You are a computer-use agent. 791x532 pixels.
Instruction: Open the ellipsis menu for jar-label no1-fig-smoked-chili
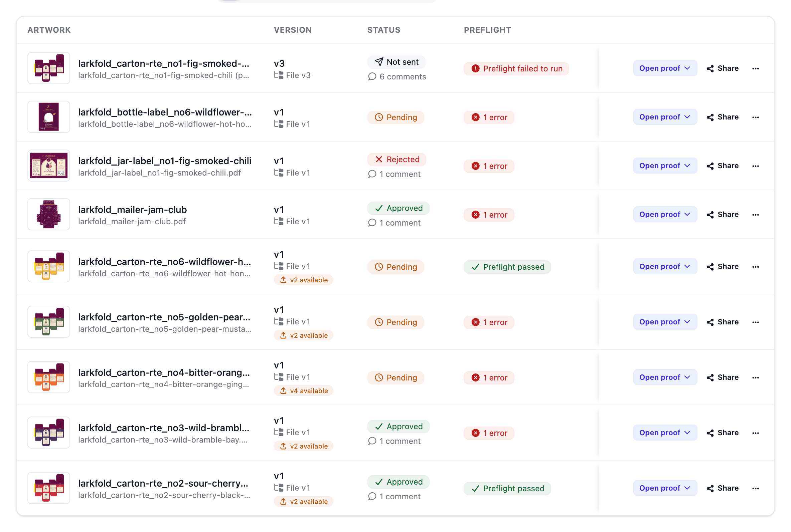click(755, 166)
